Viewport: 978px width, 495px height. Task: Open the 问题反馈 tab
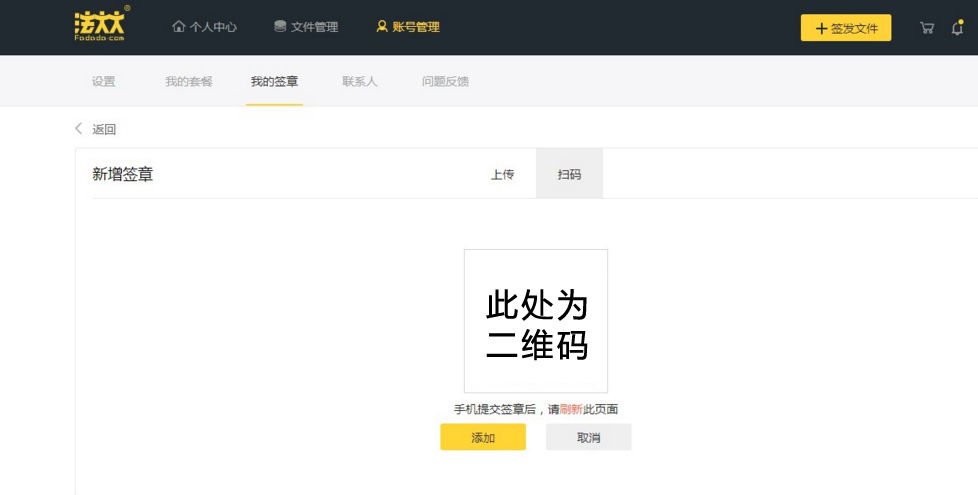point(445,81)
